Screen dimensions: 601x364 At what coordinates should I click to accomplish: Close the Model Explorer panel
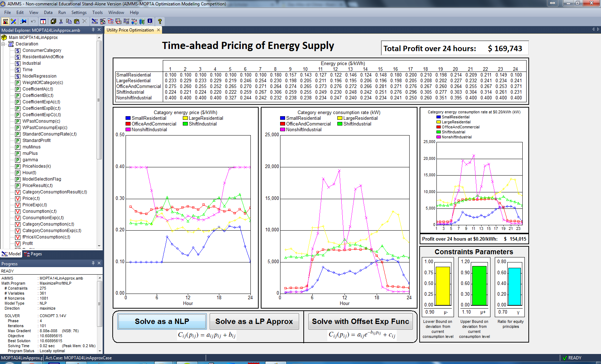coord(99,30)
